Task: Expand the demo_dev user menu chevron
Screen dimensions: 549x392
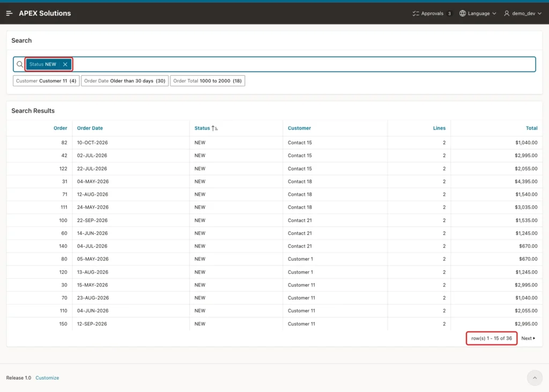Action: pos(539,13)
